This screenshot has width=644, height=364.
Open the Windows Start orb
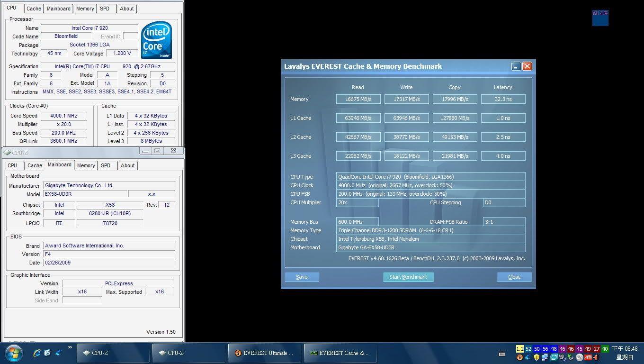tap(13, 353)
